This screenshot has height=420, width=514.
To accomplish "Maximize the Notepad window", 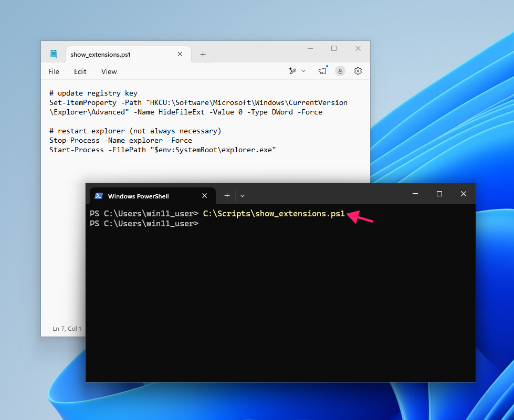I will tap(334, 48).
